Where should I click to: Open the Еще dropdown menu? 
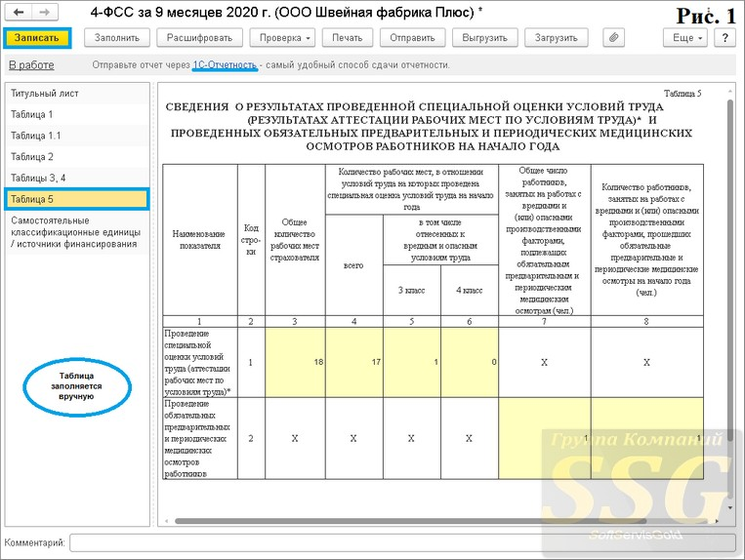[x=685, y=37]
